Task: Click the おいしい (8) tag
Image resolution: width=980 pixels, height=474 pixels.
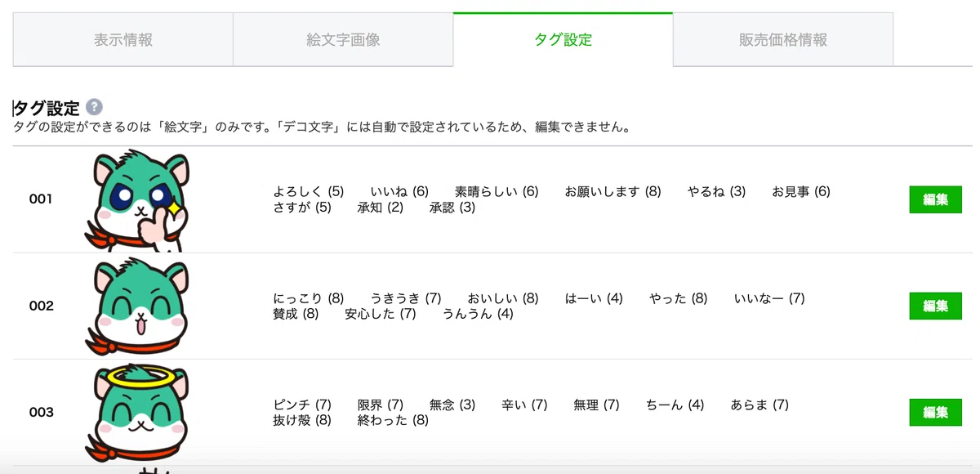Action: point(502,298)
